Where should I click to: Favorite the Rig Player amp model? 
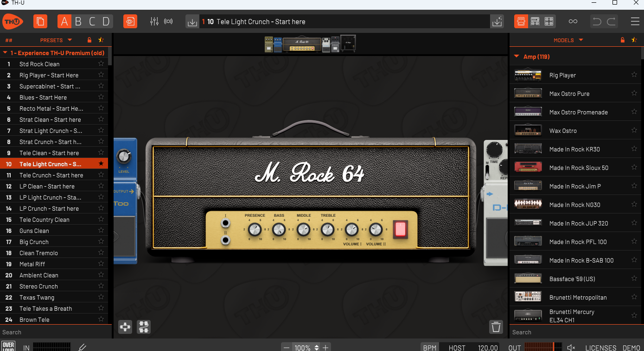click(x=634, y=75)
